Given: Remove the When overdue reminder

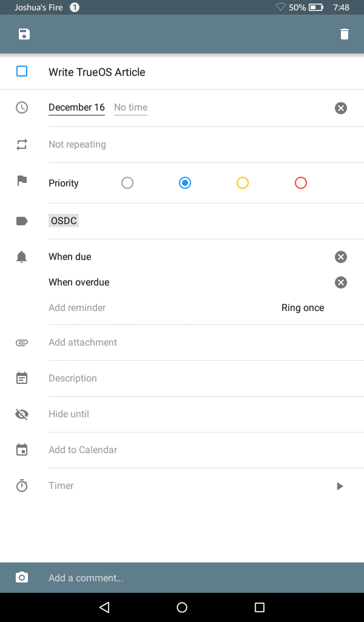Looking at the screenshot, I should pyautogui.click(x=340, y=282).
